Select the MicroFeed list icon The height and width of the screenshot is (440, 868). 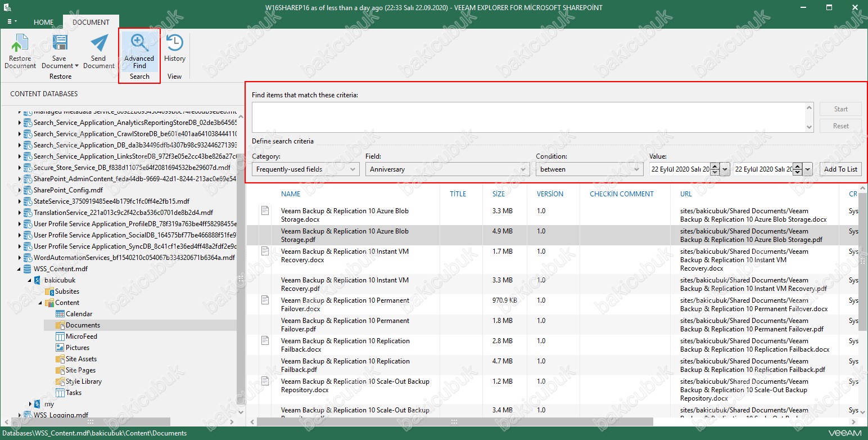coord(60,336)
